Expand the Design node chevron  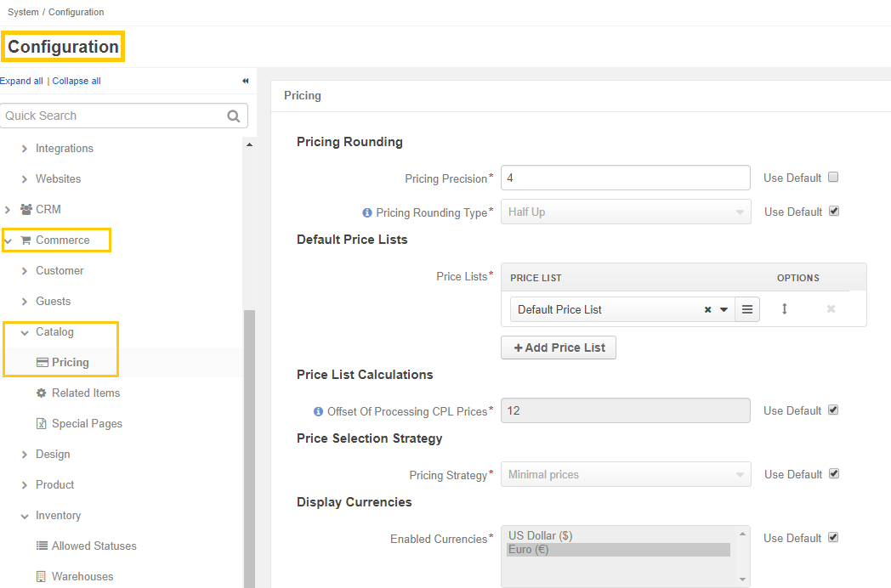(x=24, y=455)
